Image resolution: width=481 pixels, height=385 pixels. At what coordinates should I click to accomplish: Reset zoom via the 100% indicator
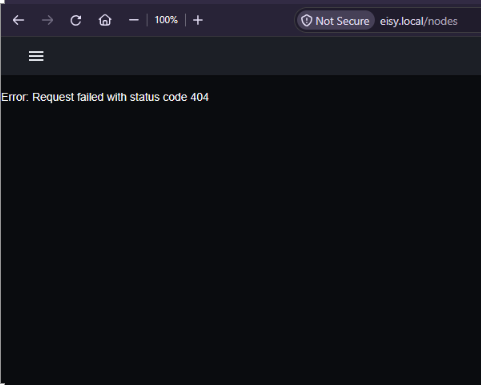tap(166, 20)
